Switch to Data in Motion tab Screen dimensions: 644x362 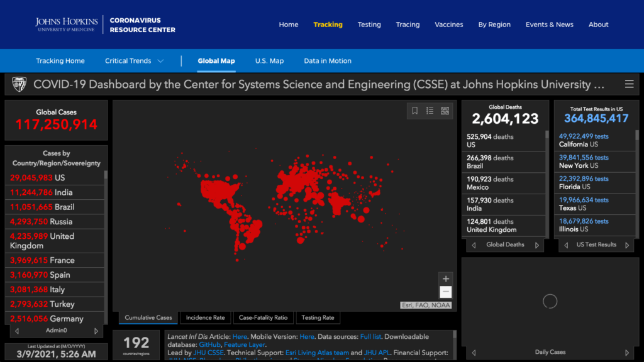(x=327, y=61)
